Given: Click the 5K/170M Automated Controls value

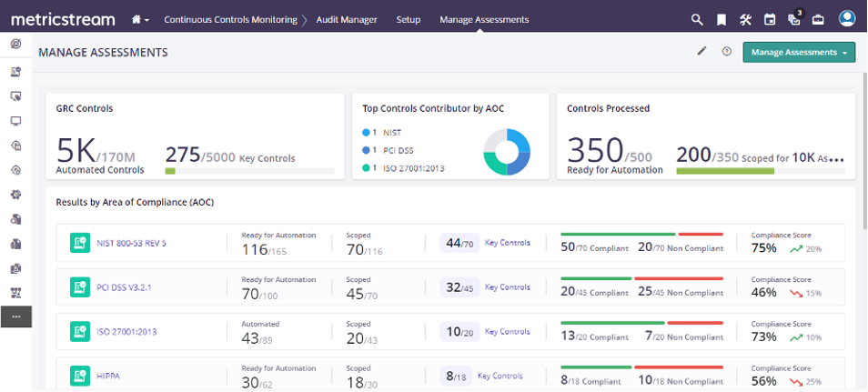Looking at the screenshot, I should click(x=96, y=151).
